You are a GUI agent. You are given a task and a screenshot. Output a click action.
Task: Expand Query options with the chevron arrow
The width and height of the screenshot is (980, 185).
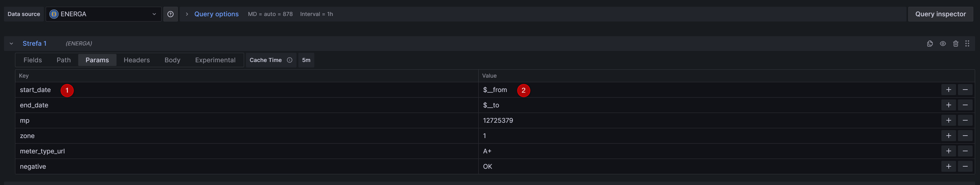coord(186,14)
